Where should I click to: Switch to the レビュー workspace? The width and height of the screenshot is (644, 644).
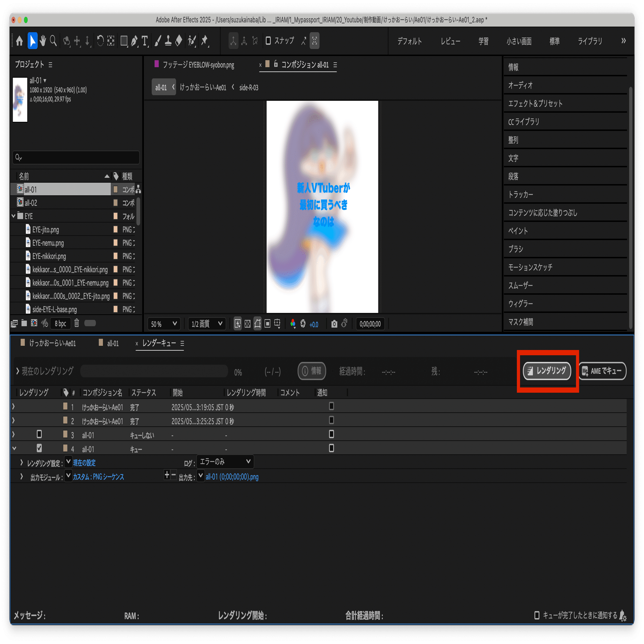[450, 41]
